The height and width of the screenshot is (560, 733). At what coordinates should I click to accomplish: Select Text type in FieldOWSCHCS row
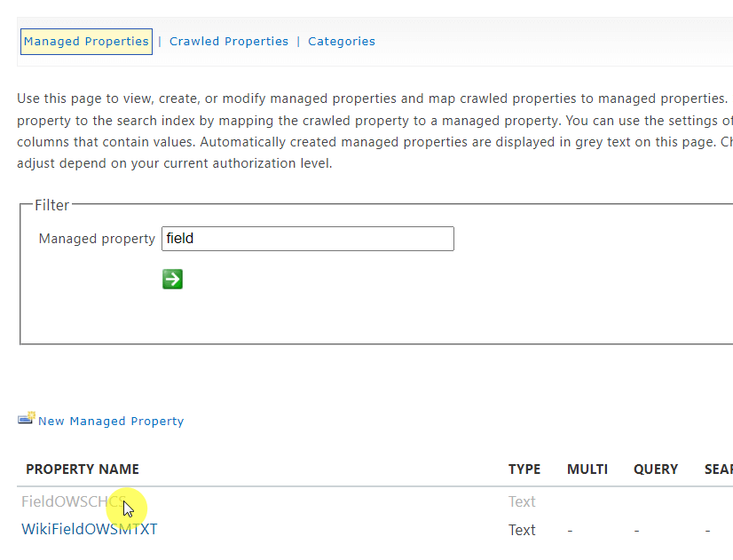pos(522,501)
